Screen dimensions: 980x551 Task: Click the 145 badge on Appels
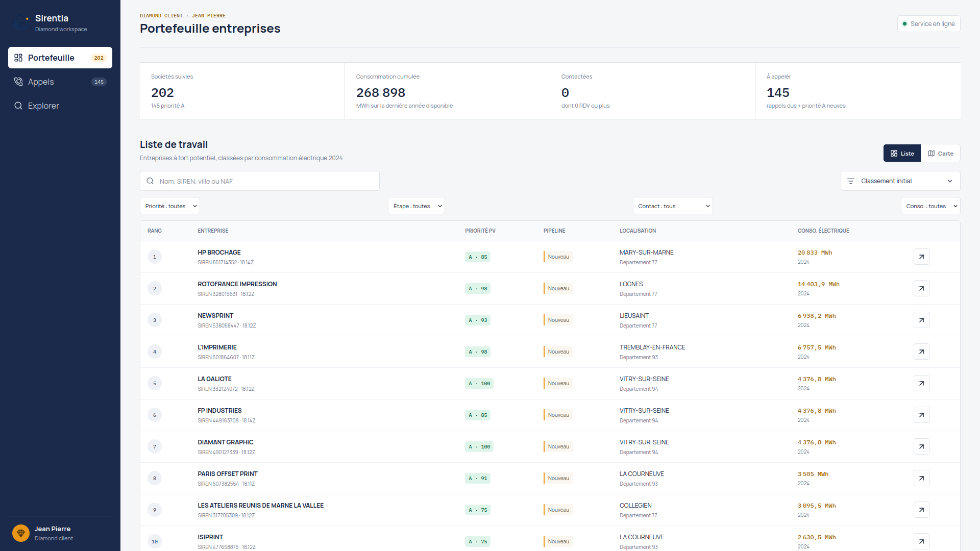(x=99, y=82)
